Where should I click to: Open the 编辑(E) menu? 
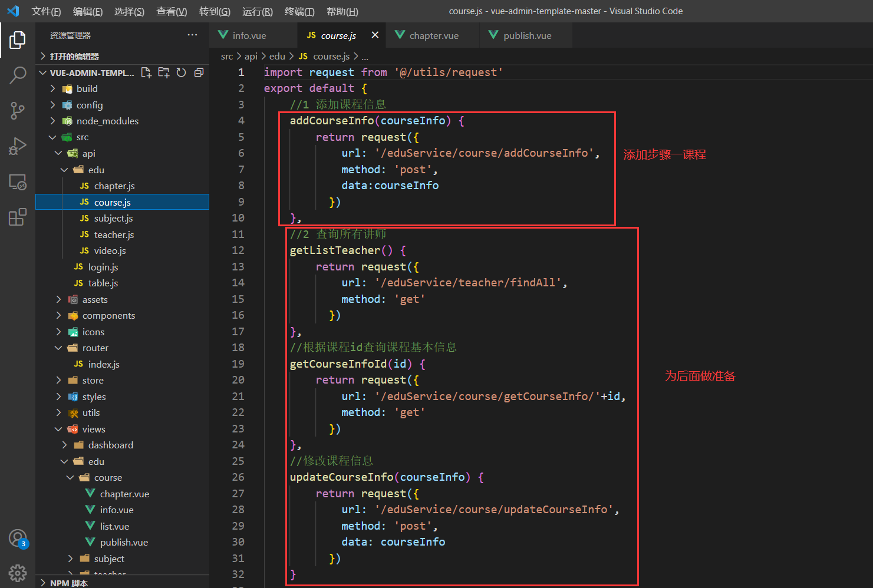tap(88, 11)
